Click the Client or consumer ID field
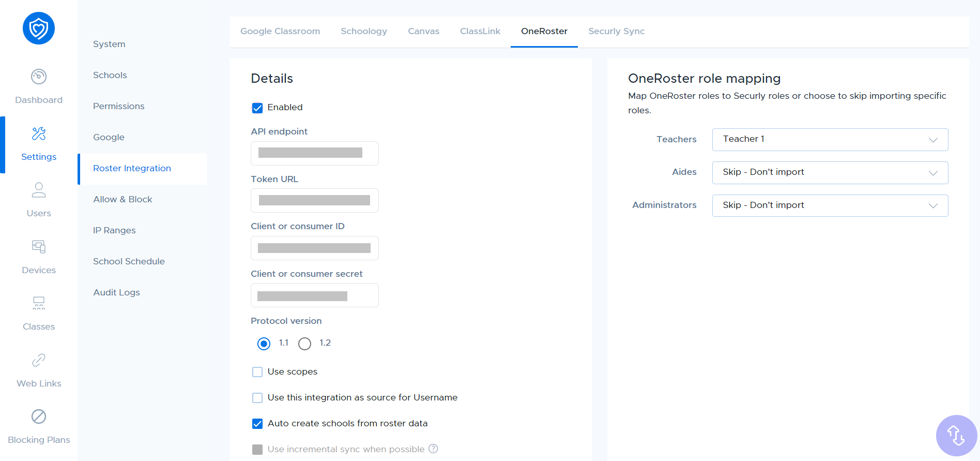This screenshot has height=461, width=980. point(315,248)
